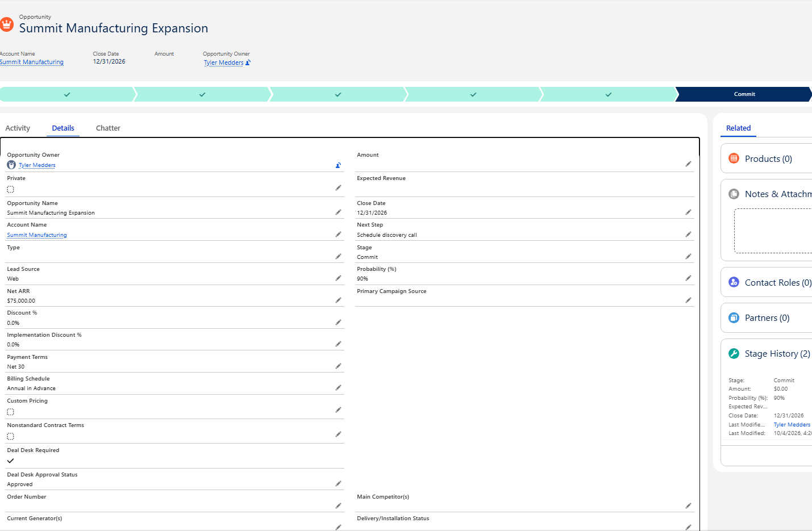Switch to the Activity tab

[x=18, y=128]
